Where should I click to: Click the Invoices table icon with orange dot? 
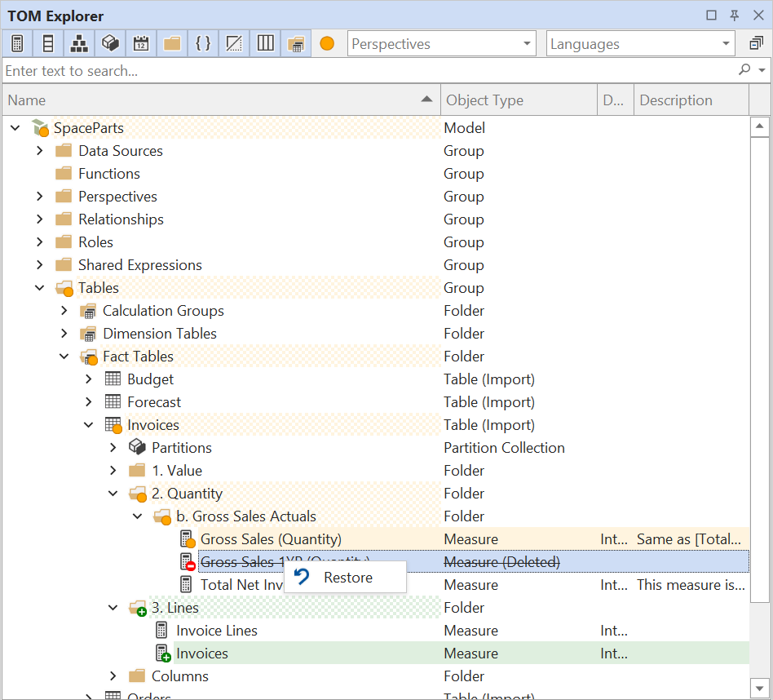coord(113,425)
